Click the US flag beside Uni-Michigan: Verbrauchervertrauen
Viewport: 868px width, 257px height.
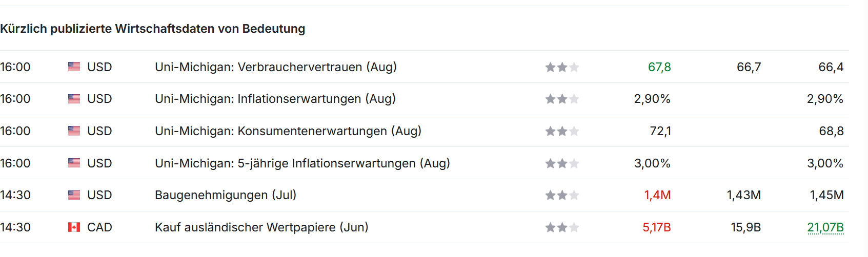point(74,67)
